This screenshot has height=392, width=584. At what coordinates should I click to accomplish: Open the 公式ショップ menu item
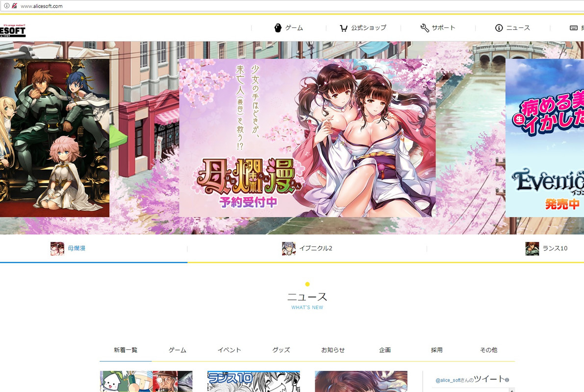coord(363,28)
